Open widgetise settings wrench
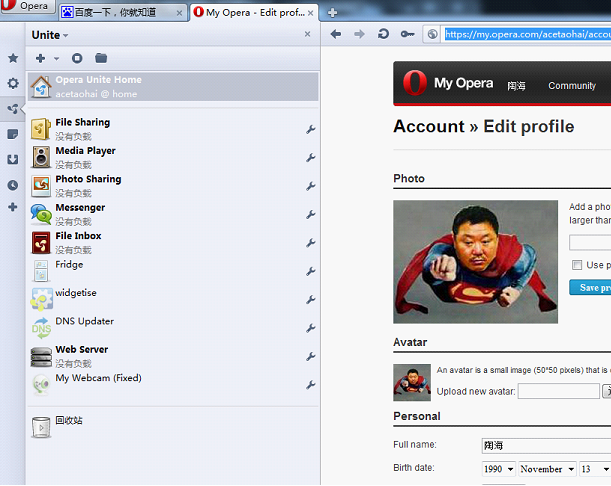This screenshot has width=611, height=486. pyautogui.click(x=311, y=299)
